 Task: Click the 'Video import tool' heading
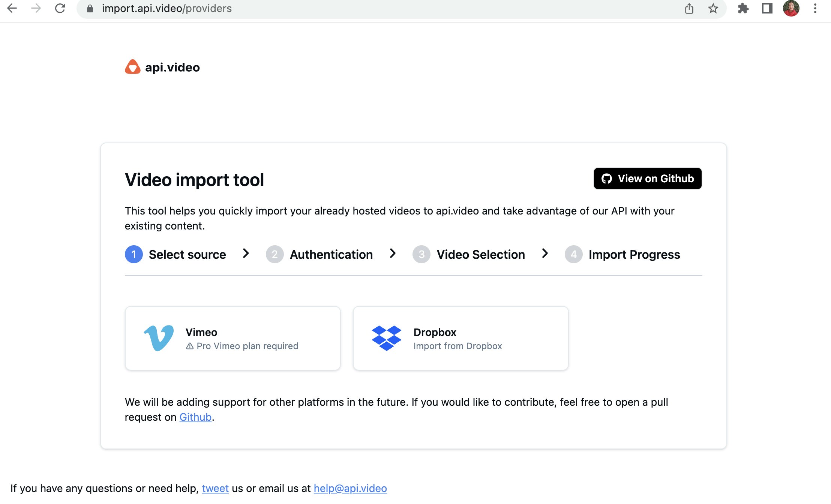pos(194,180)
